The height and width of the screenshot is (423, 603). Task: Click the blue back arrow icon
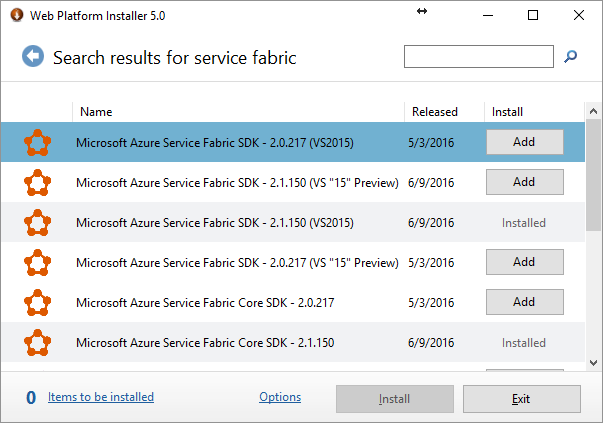[x=33, y=56]
